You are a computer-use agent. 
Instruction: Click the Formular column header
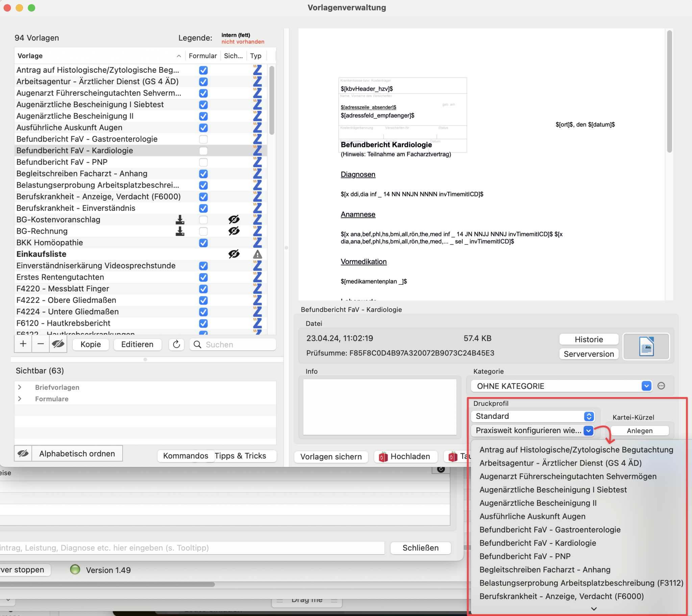[202, 55]
